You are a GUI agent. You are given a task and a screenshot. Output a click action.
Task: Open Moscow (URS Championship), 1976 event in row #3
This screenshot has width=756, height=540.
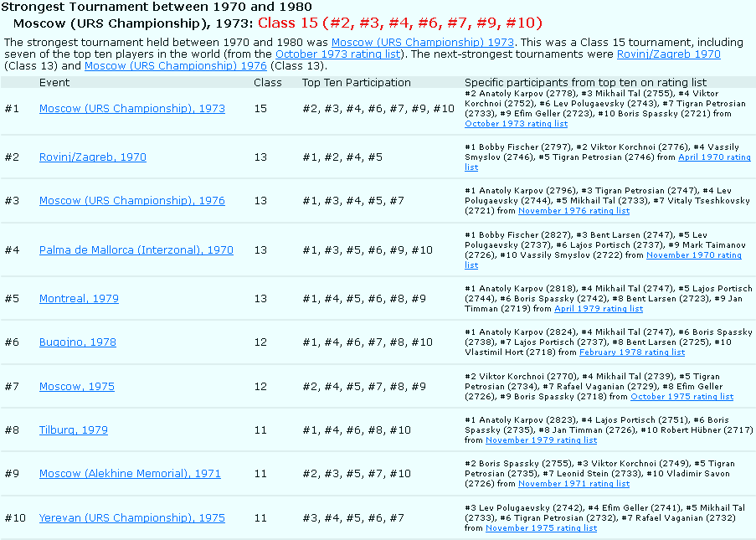pyautogui.click(x=131, y=201)
